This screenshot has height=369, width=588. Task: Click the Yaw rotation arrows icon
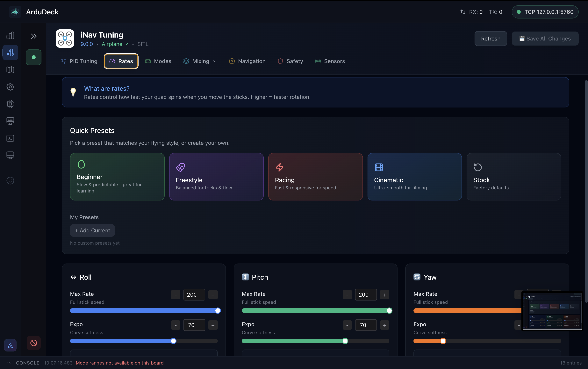(x=417, y=277)
